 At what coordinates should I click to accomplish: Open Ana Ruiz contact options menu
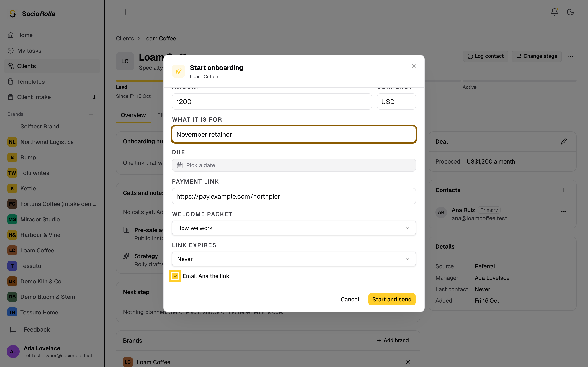564,212
